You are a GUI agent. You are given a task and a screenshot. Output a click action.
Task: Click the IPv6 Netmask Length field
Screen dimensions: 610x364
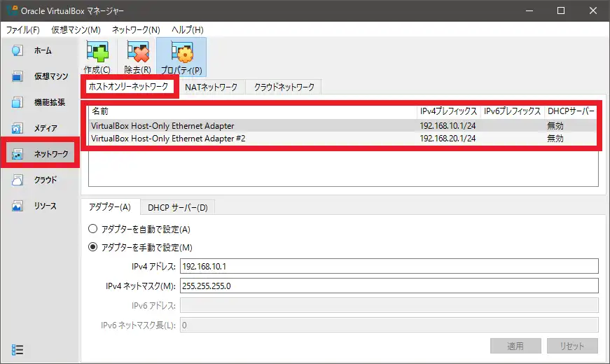coord(389,325)
